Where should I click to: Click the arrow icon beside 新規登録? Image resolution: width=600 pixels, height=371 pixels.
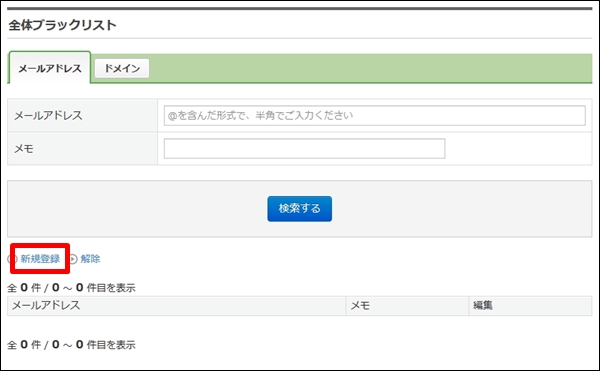tap(13, 259)
